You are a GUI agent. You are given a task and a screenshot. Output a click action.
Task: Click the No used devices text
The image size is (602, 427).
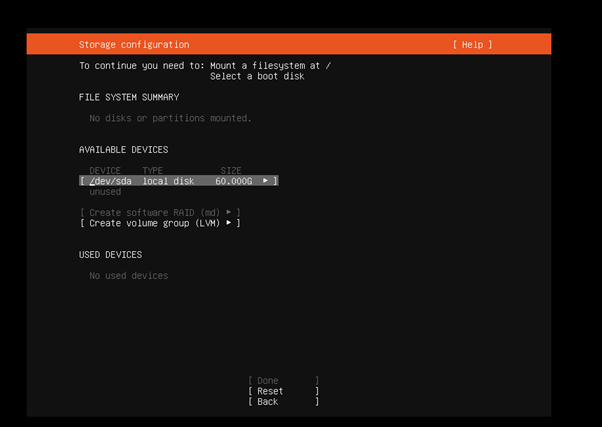(x=129, y=276)
